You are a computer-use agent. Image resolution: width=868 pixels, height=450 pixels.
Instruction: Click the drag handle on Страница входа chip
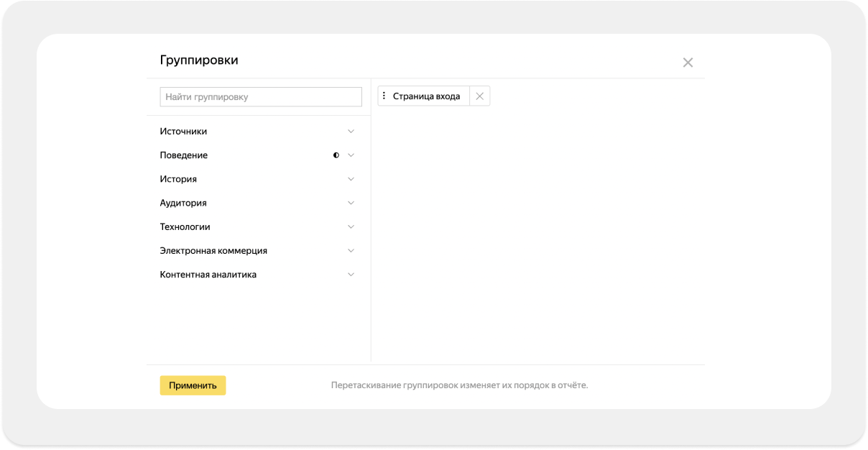[384, 96]
